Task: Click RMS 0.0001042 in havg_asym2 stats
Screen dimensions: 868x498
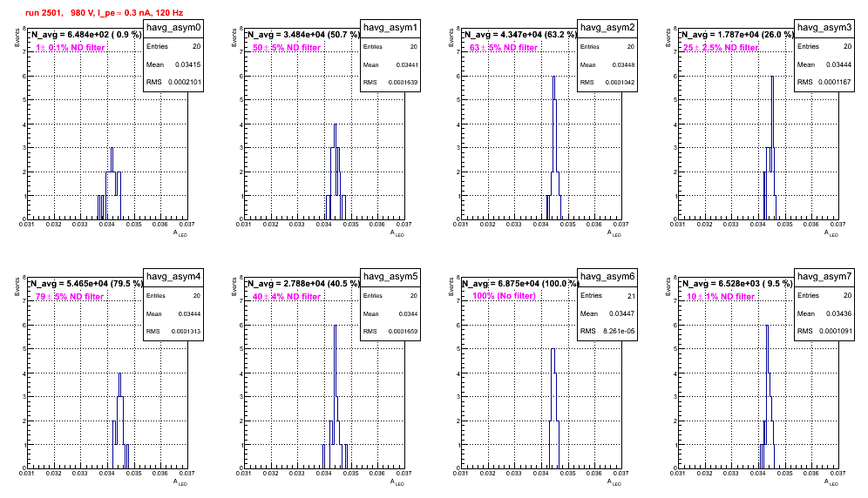Action: (607, 82)
